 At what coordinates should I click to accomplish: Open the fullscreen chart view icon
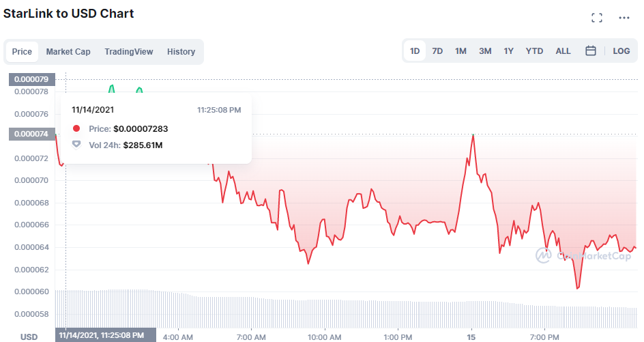[x=597, y=18]
